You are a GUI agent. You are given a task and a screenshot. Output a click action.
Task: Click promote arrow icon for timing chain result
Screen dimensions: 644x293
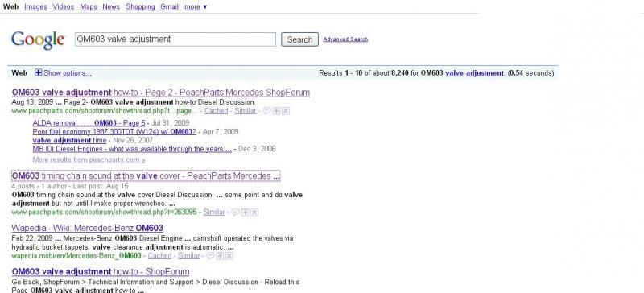pos(246,212)
